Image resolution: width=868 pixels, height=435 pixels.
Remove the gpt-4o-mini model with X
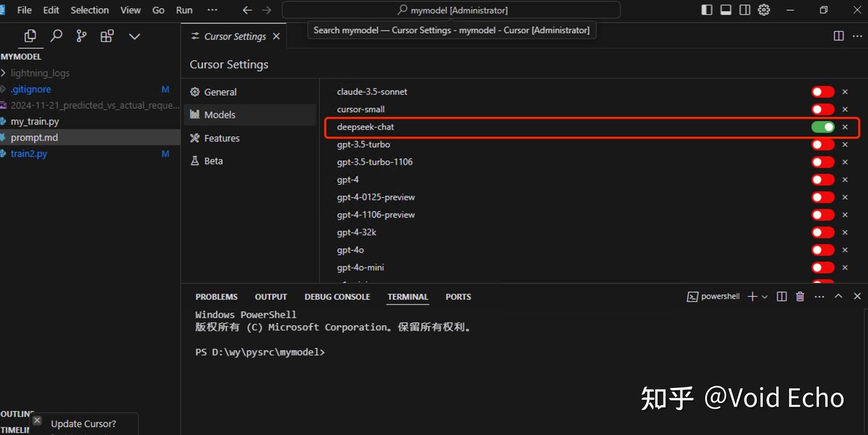[x=845, y=267]
